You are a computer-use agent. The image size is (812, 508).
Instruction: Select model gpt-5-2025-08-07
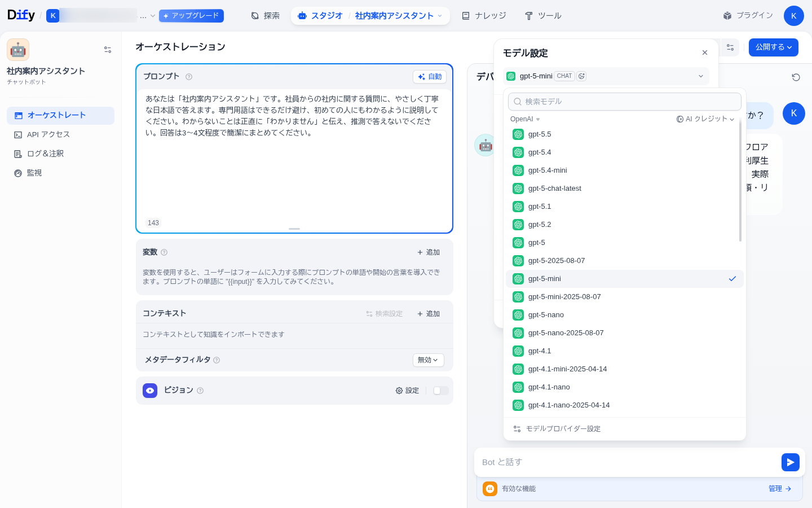[625, 261]
